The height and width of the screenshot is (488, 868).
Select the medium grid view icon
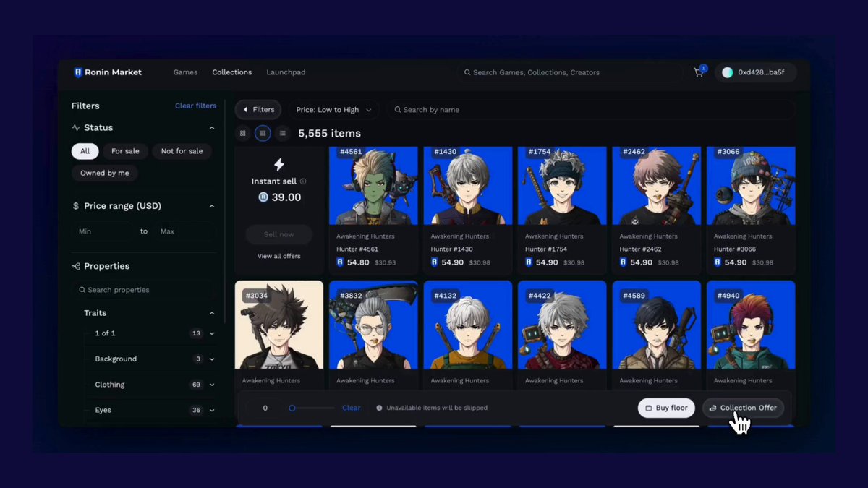[x=263, y=133]
